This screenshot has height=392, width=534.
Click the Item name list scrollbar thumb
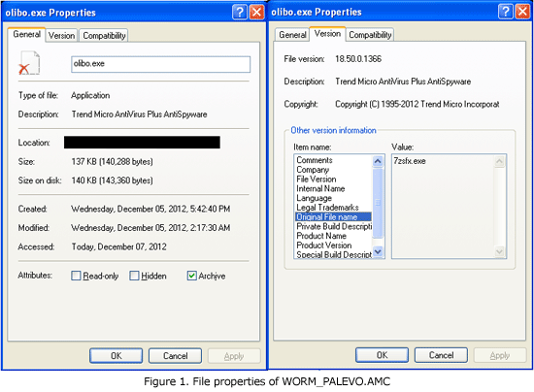click(x=378, y=202)
